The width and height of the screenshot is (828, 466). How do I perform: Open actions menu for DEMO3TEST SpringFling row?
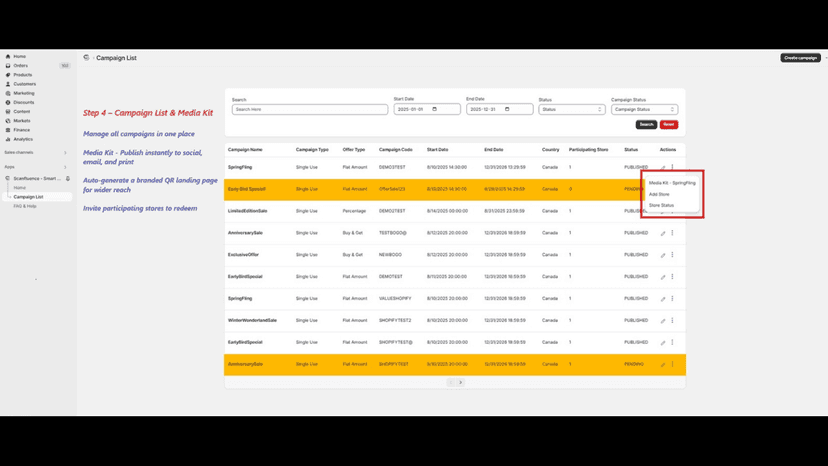(672, 167)
